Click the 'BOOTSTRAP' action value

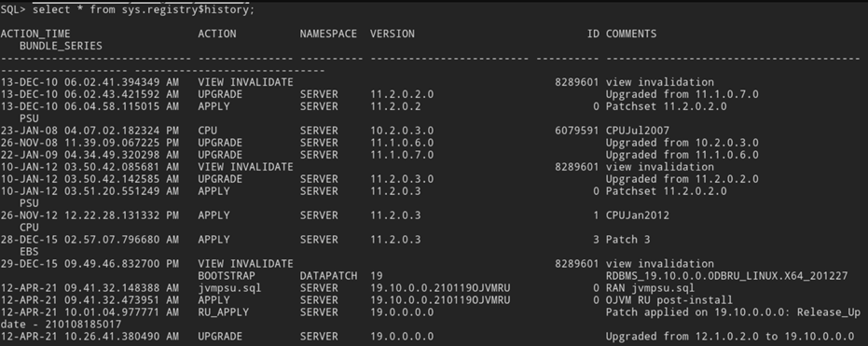(227, 276)
